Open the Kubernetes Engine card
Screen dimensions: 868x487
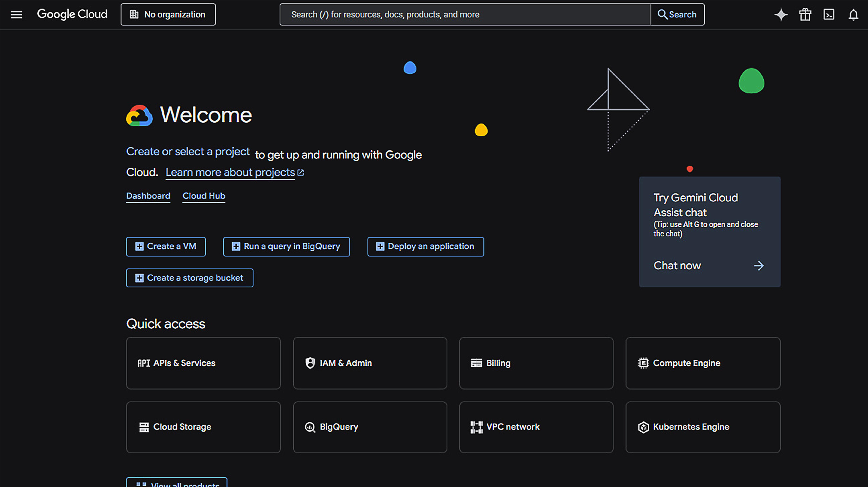[x=703, y=427]
